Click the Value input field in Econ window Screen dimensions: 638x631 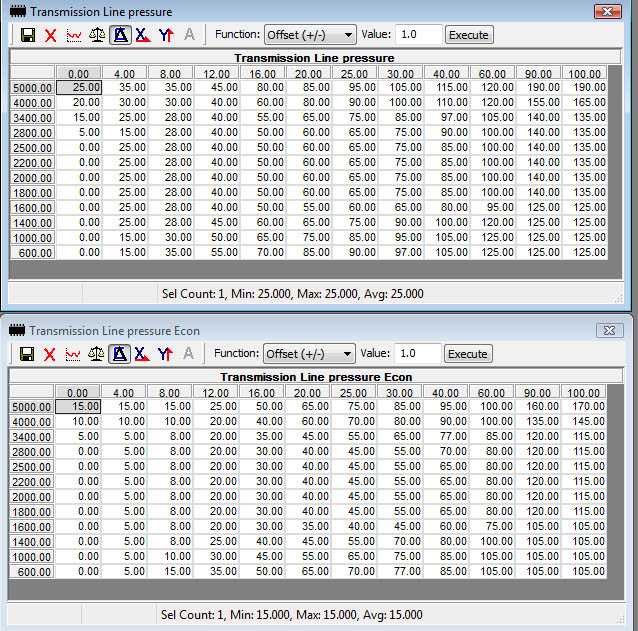coord(418,354)
